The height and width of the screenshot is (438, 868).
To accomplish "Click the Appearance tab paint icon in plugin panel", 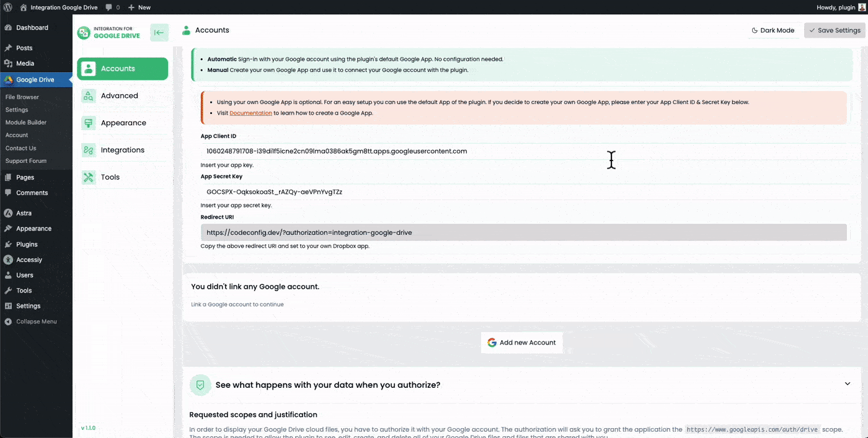I will point(89,123).
